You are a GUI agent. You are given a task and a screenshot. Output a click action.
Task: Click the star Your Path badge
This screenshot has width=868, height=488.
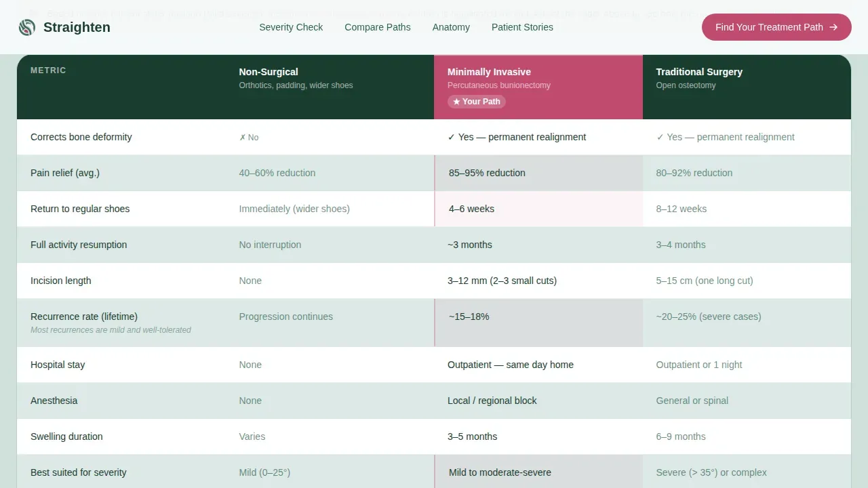(476, 102)
